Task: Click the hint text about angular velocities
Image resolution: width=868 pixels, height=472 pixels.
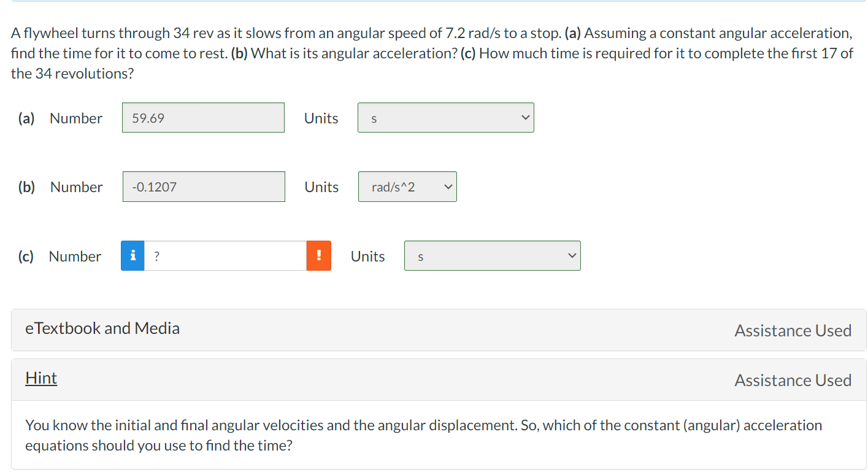Action: pos(423,435)
